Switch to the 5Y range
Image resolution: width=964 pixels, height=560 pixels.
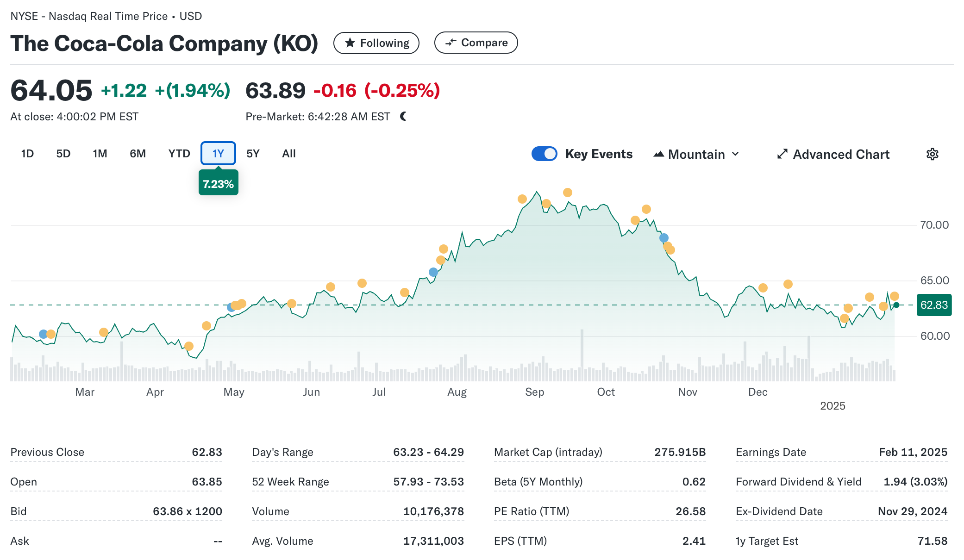tap(253, 154)
